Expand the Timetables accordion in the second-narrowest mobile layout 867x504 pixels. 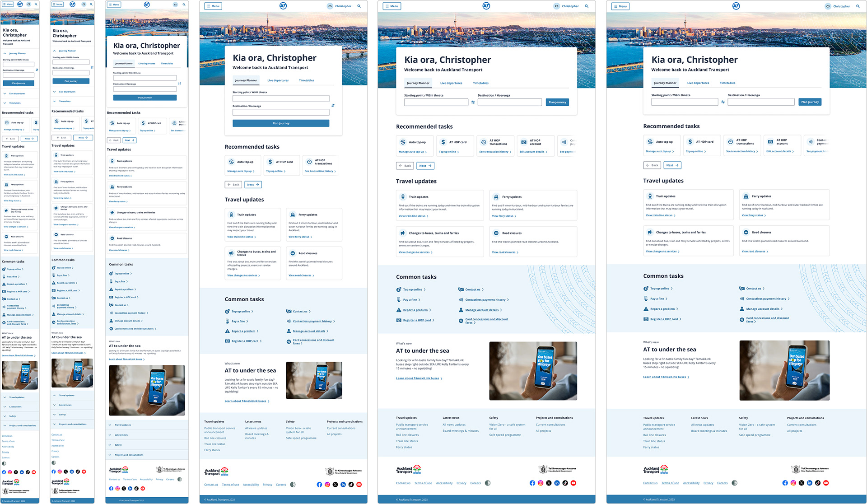coord(65,101)
